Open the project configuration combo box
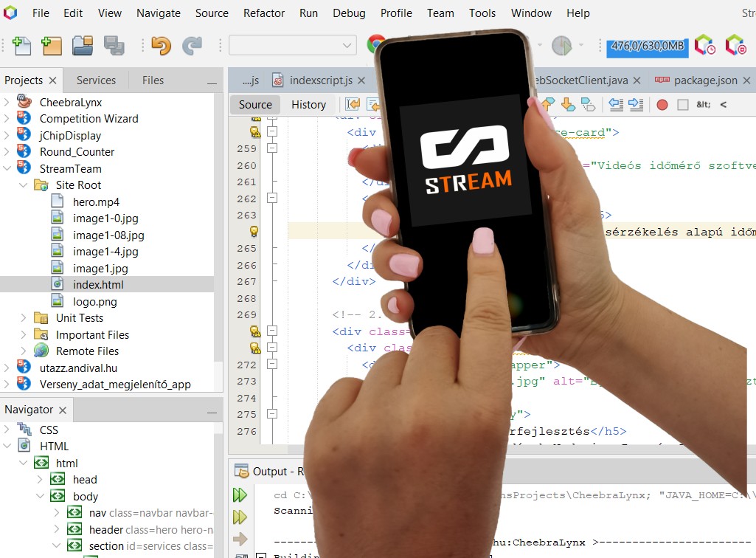This screenshot has width=756, height=558. click(x=293, y=46)
